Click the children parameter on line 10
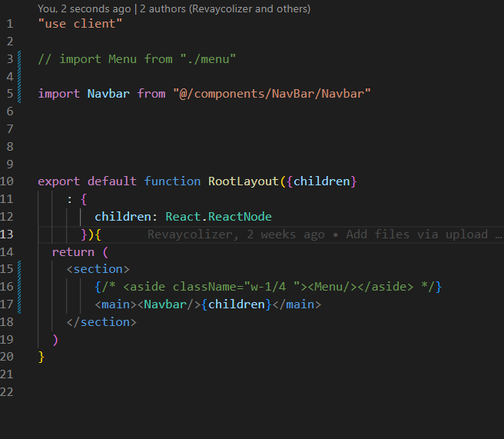 [x=321, y=181]
